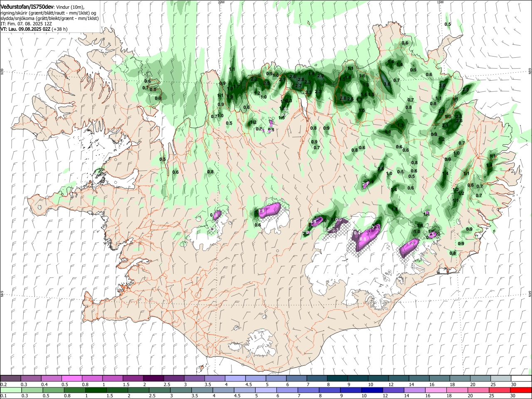The width and height of the screenshot is (532, 399).
Task: Select top-row legend swatch starting at 0.8
Action: tap(92, 379)
